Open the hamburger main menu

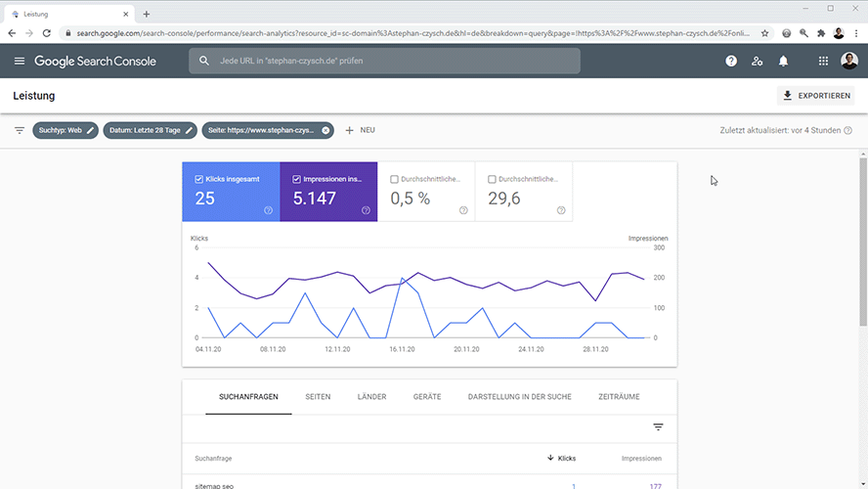[x=20, y=61]
